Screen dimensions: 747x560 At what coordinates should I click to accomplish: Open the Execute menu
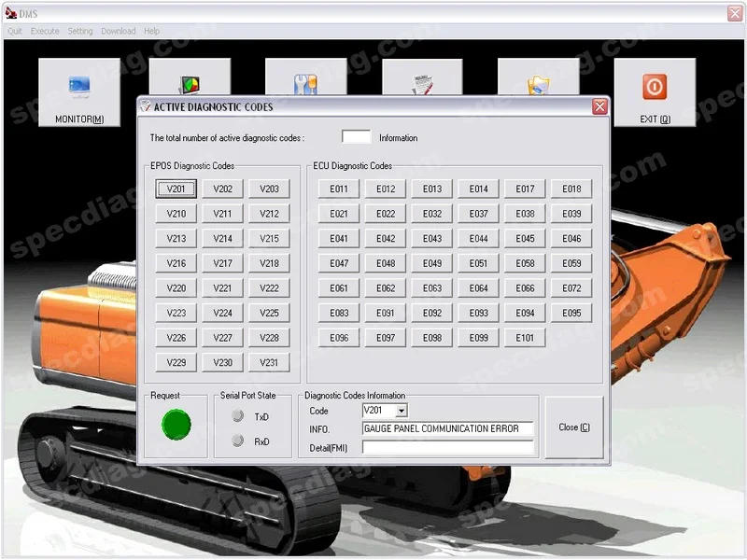click(x=45, y=31)
